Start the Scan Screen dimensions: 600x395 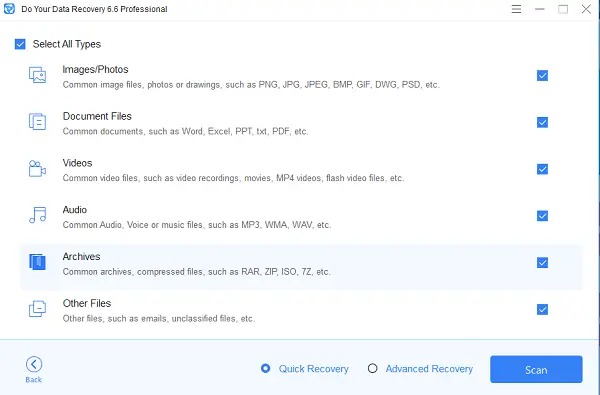coord(536,369)
